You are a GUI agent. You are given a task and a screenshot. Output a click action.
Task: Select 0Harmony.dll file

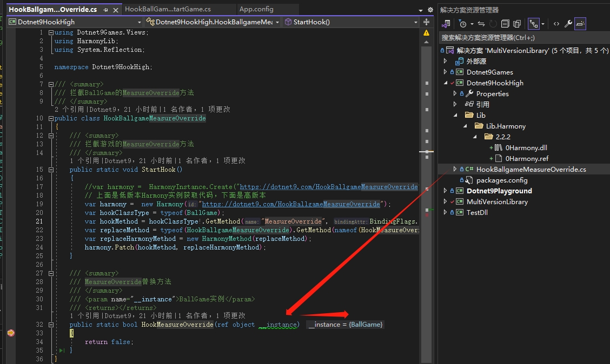(526, 147)
